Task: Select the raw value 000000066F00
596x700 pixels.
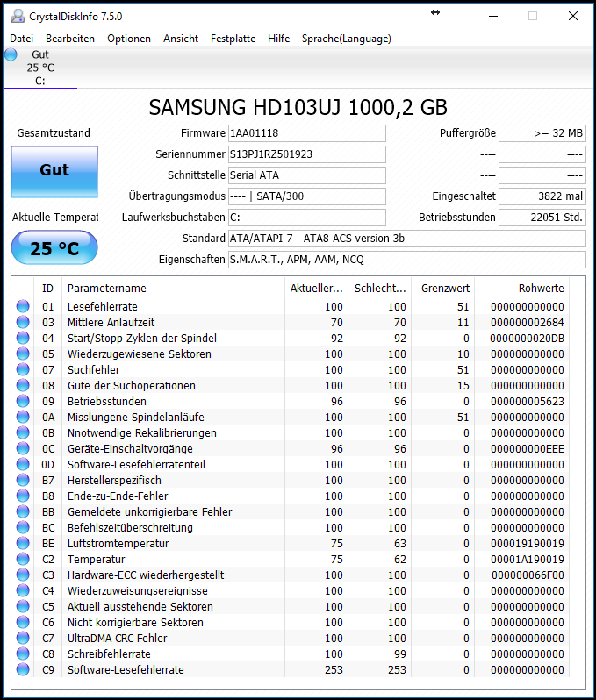Action: click(528, 575)
